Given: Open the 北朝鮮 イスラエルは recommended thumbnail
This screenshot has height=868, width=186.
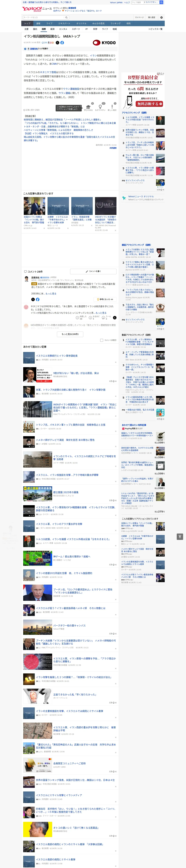Looking at the screenshot, I should (x=58, y=206).
